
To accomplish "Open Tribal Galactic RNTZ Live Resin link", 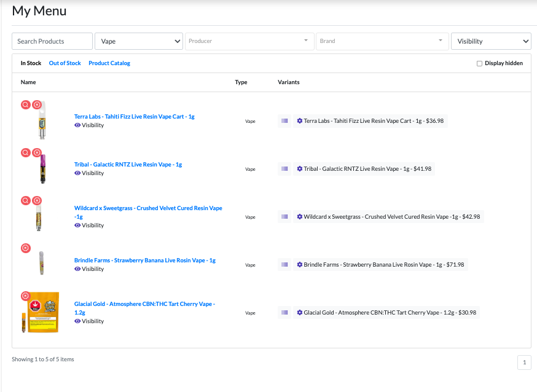I will [x=128, y=164].
